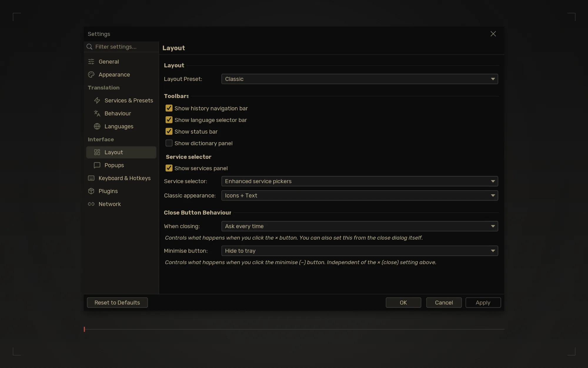Viewport: 588px width, 368px height.
Task: Expand the Classic appearance dropdown
Action: 360,195
